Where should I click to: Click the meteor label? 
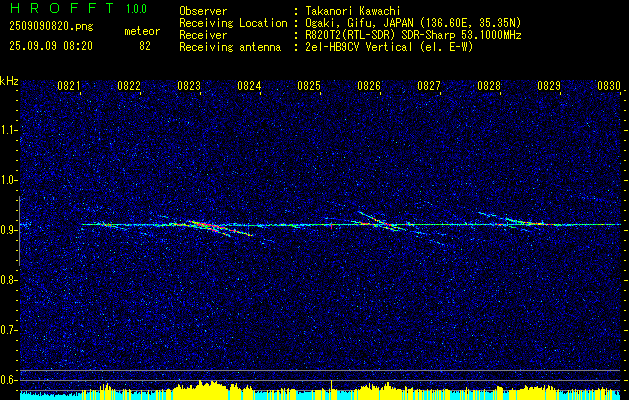[x=142, y=31]
